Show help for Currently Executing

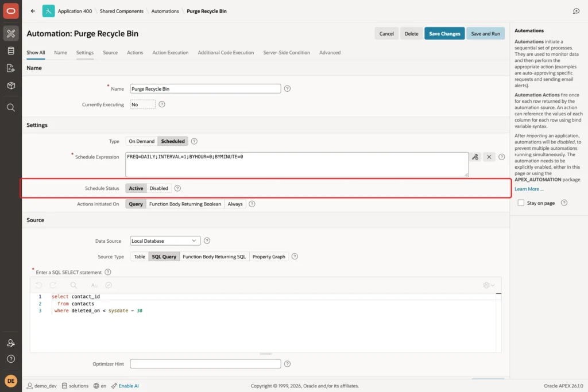pos(162,104)
